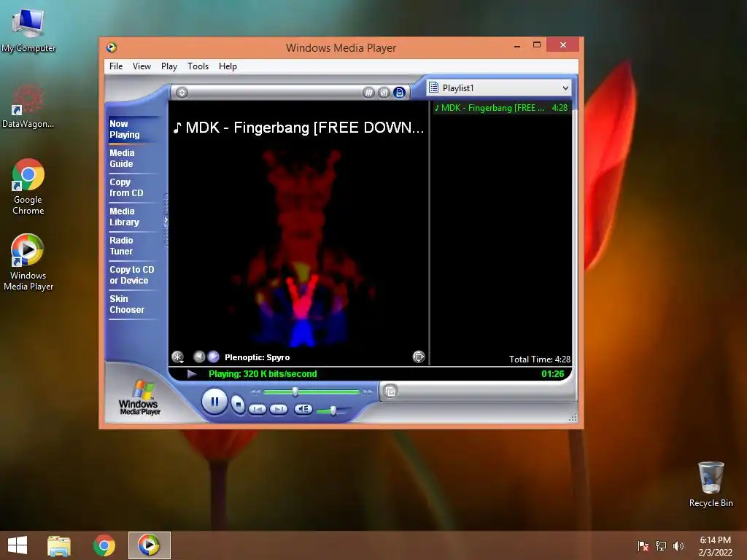Open the taskbar clock 6:14 PM
Image resolution: width=747 pixels, height=560 pixels.
715,545
